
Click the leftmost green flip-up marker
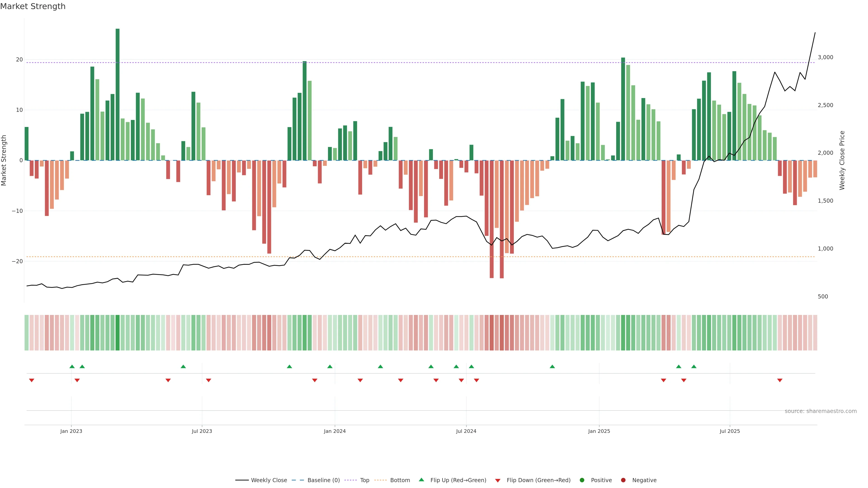coord(72,366)
